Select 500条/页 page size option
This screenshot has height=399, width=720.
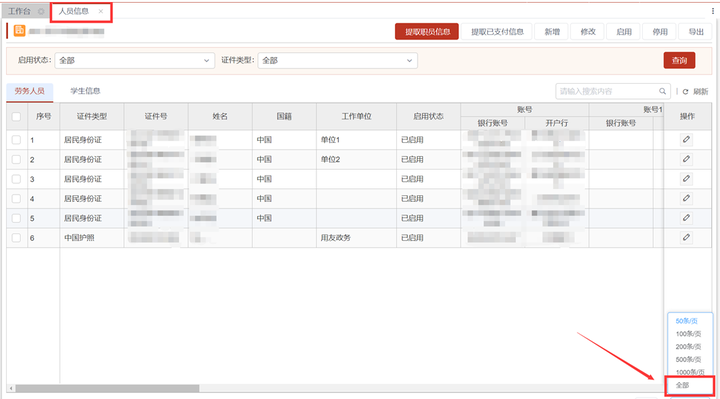point(688,360)
